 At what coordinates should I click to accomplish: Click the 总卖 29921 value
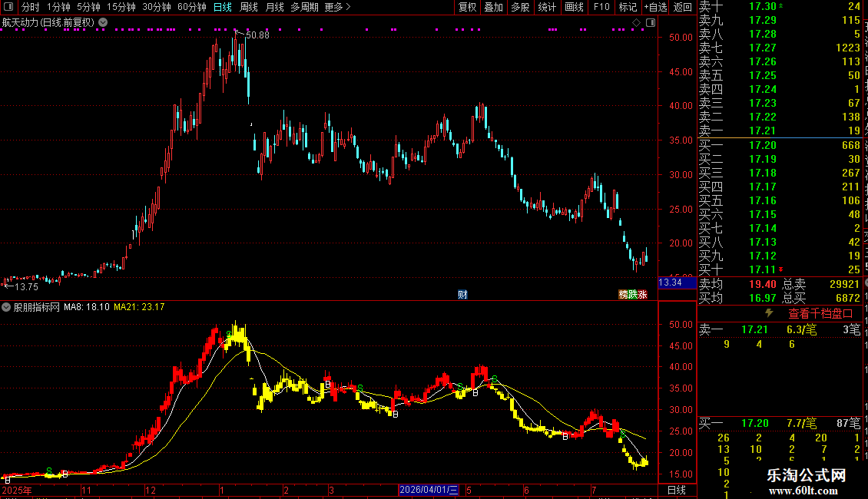(845, 284)
